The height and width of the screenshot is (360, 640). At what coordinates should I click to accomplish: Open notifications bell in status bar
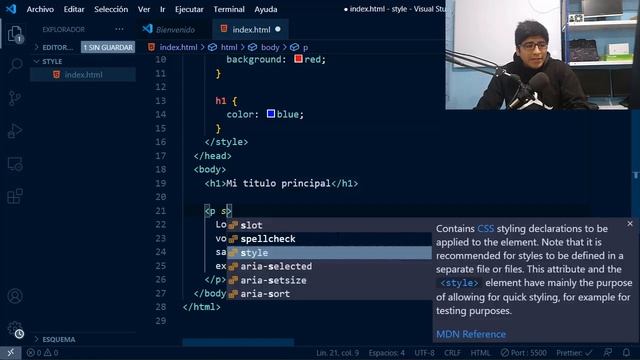click(626, 353)
